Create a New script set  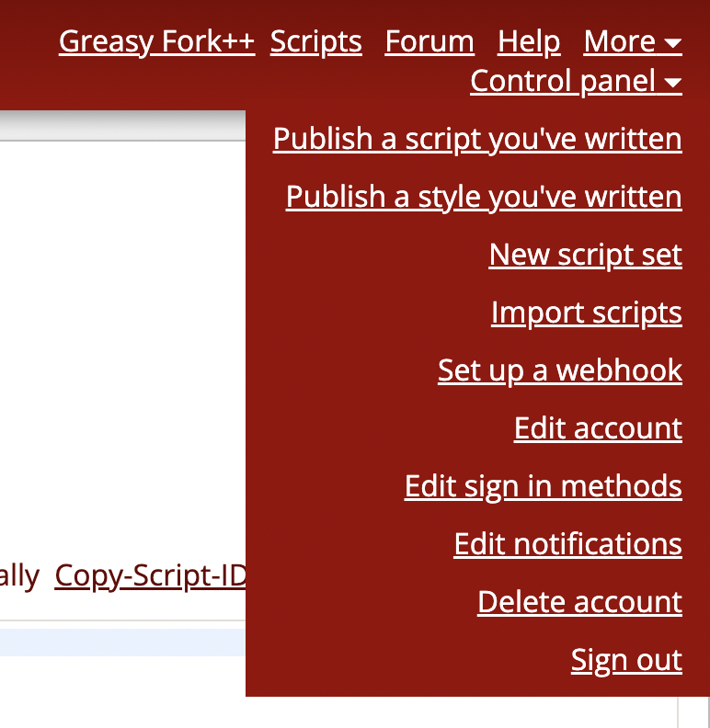pyautogui.click(x=585, y=255)
